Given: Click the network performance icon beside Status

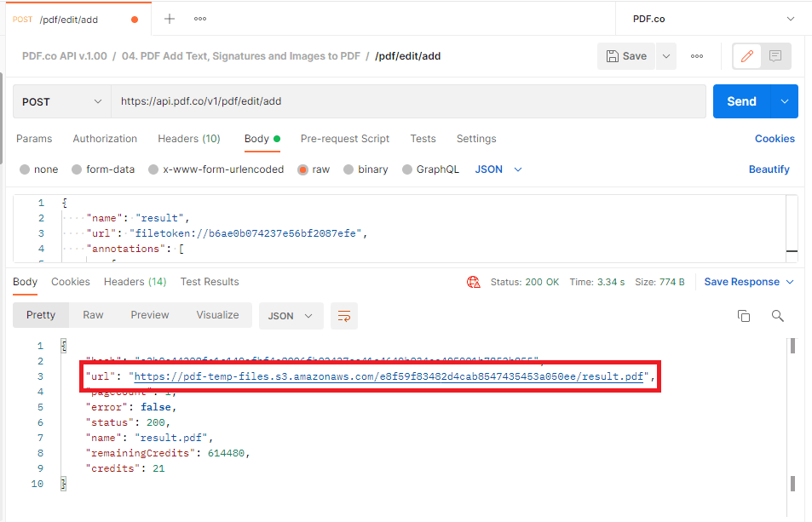Looking at the screenshot, I should point(473,281).
